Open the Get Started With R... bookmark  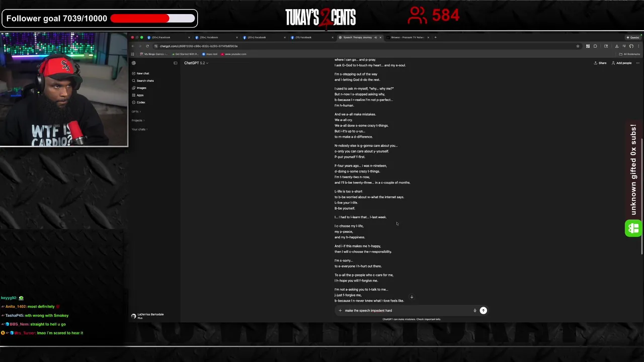coord(185,54)
